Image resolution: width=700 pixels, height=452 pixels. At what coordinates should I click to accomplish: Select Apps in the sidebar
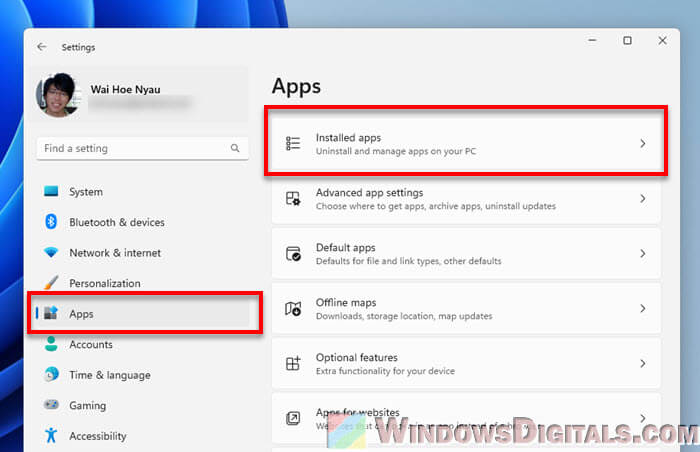pyautogui.click(x=142, y=314)
